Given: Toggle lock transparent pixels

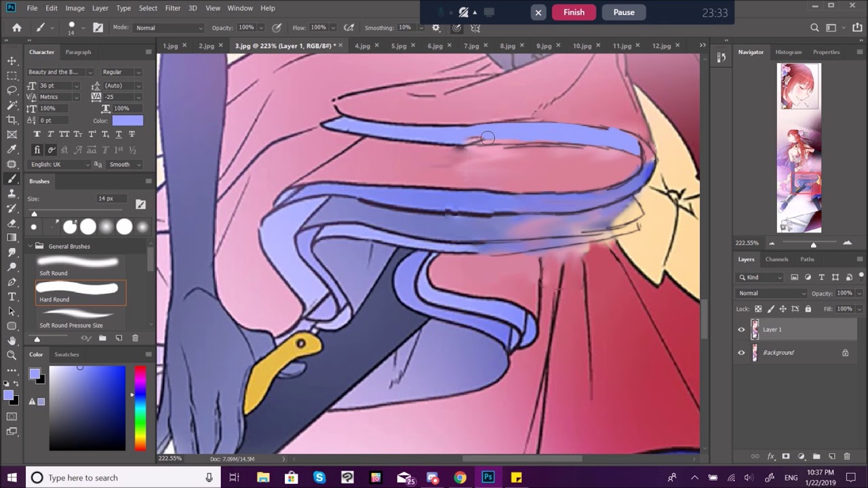Looking at the screenshot, I should (757, 309).
